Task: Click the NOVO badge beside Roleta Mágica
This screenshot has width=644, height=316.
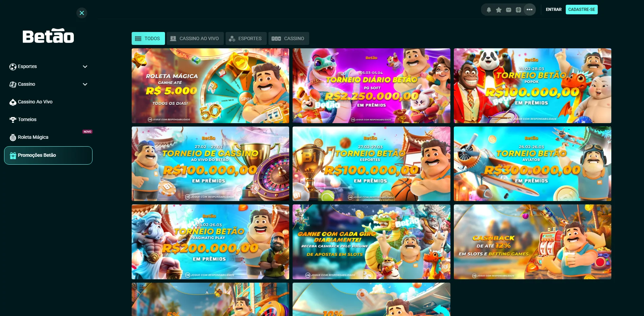Action: [87, 132]
